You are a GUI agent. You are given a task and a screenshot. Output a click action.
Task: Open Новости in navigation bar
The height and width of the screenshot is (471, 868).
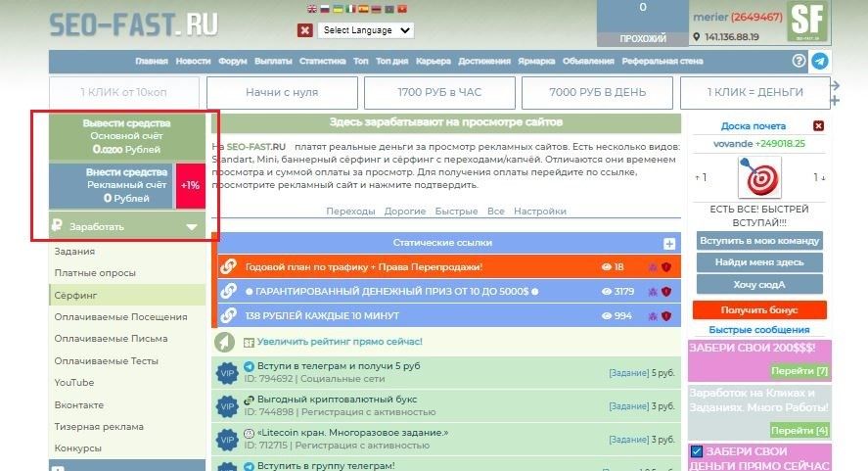[193, 61]
